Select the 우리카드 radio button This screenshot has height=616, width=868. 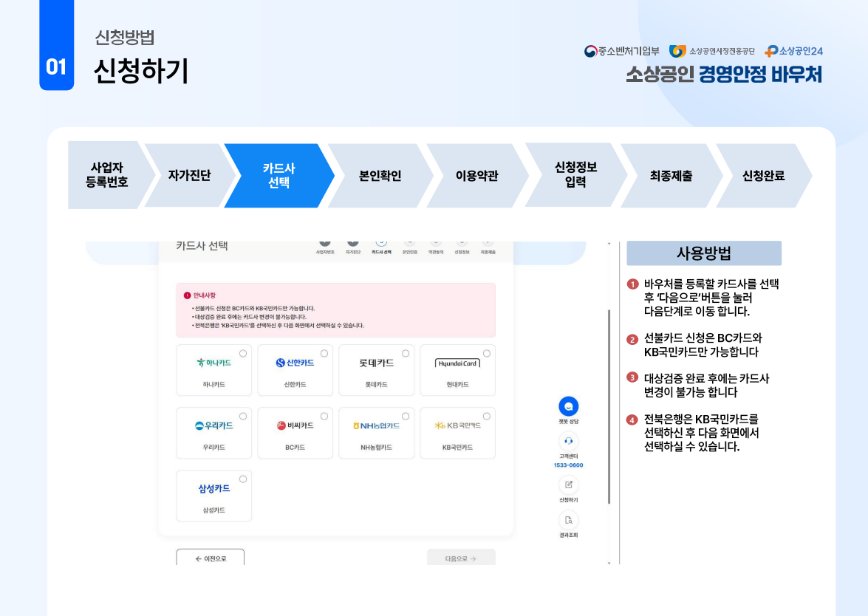[243, 416]
